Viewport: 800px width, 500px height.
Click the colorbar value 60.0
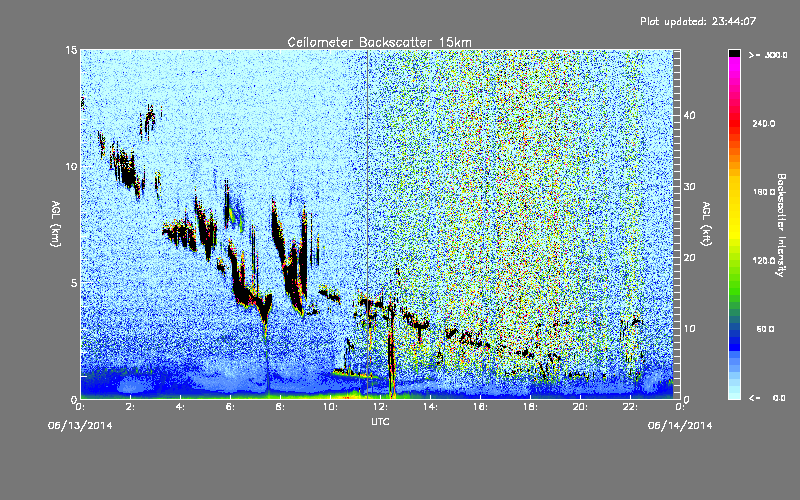click(x=765, y=329)
